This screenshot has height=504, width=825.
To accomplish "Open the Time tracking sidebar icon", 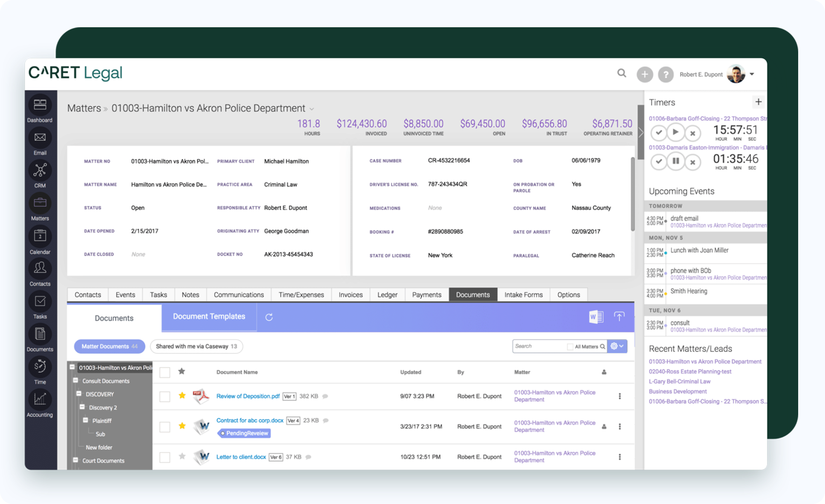I will [x=40, y=367].
